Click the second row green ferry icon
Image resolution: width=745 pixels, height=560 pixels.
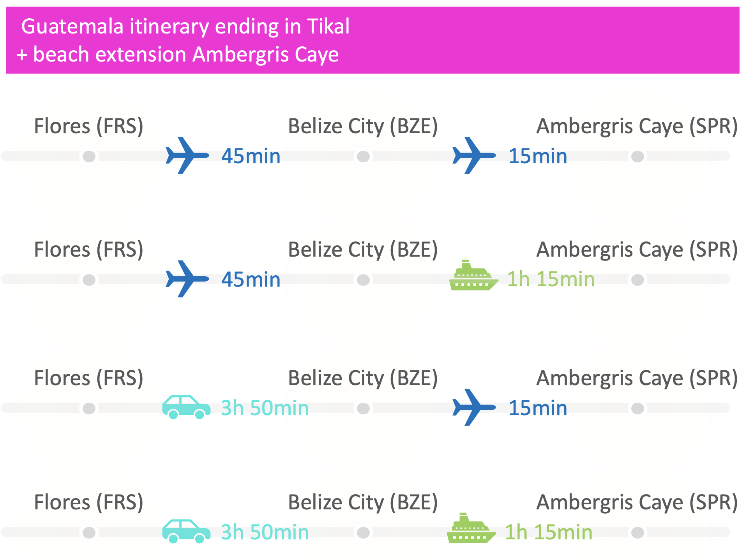point(474,275)
